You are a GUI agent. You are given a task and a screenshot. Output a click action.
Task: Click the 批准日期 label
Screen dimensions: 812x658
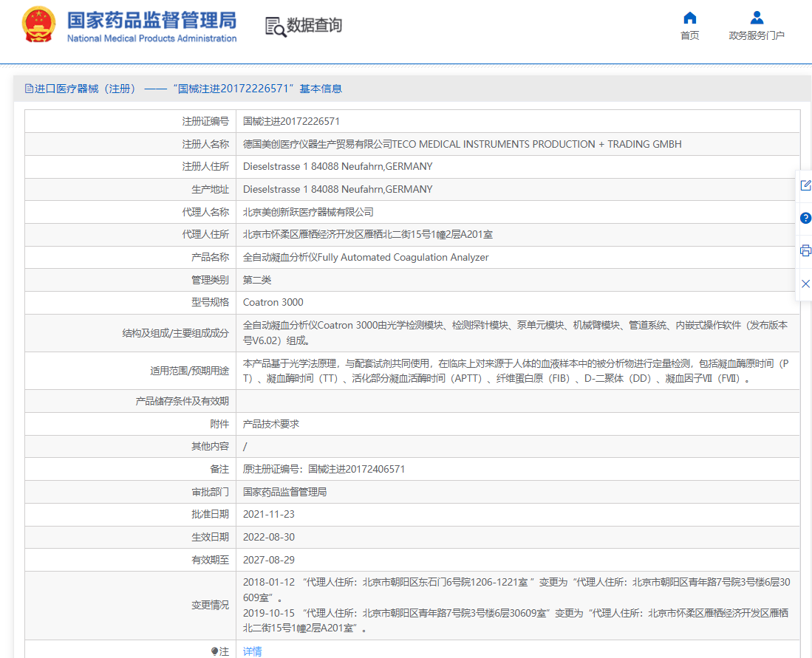tap(210, 514)
